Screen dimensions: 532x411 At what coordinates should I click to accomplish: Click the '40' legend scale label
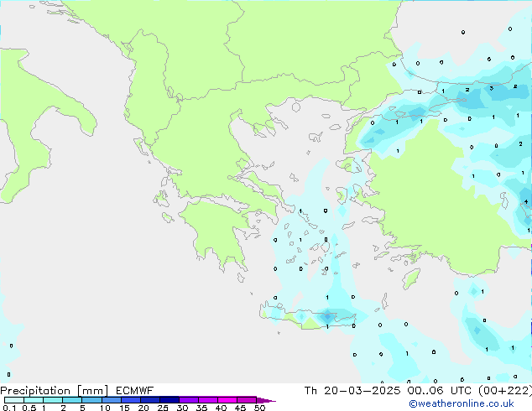coord(222,408)
